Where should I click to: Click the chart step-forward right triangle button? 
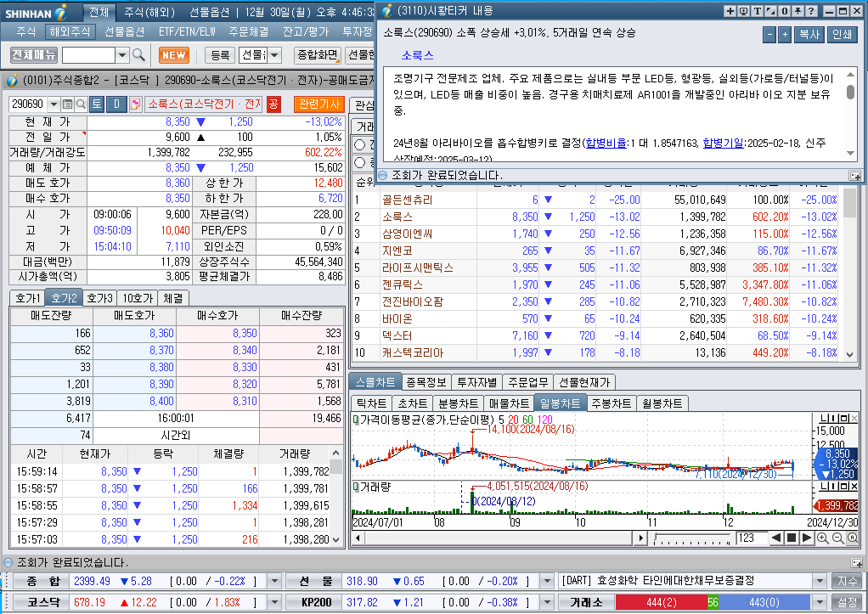tap(807, 538)
